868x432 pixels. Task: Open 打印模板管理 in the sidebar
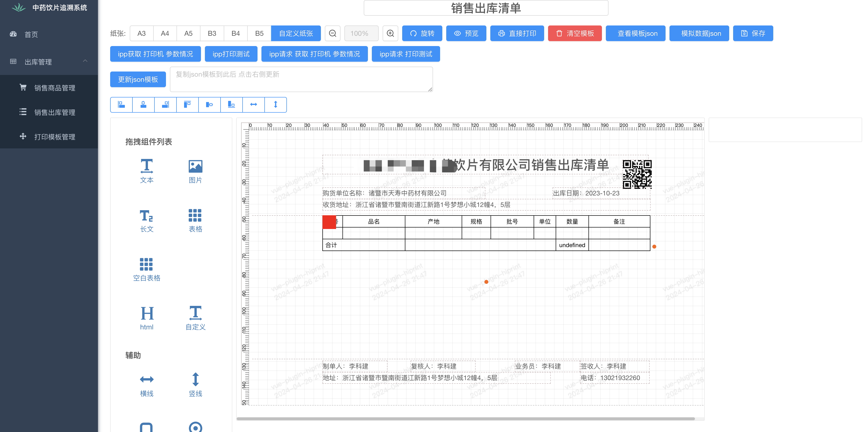click(49, 137)
